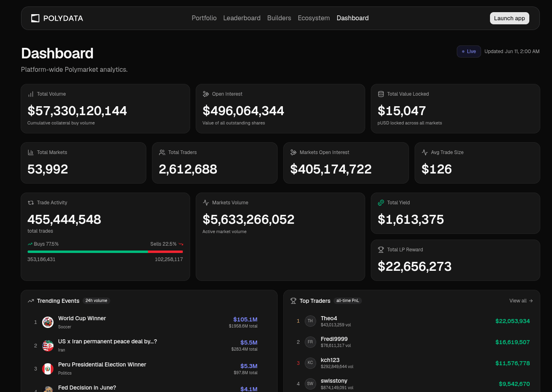552x392 pixels.
Task: Click the Total Yield value $1,613,375
Action: tap(411, 219)
